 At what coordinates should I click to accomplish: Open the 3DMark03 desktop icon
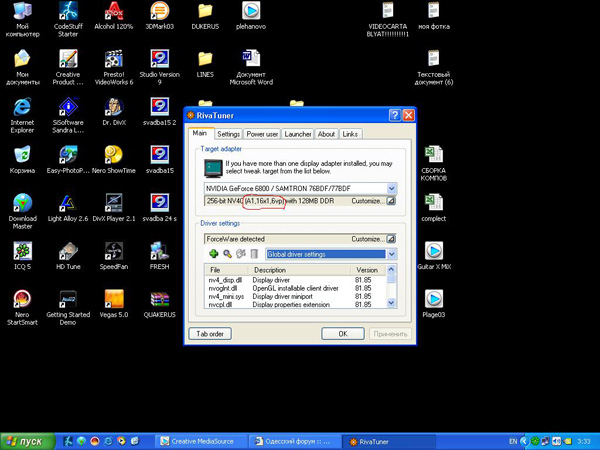158,14
